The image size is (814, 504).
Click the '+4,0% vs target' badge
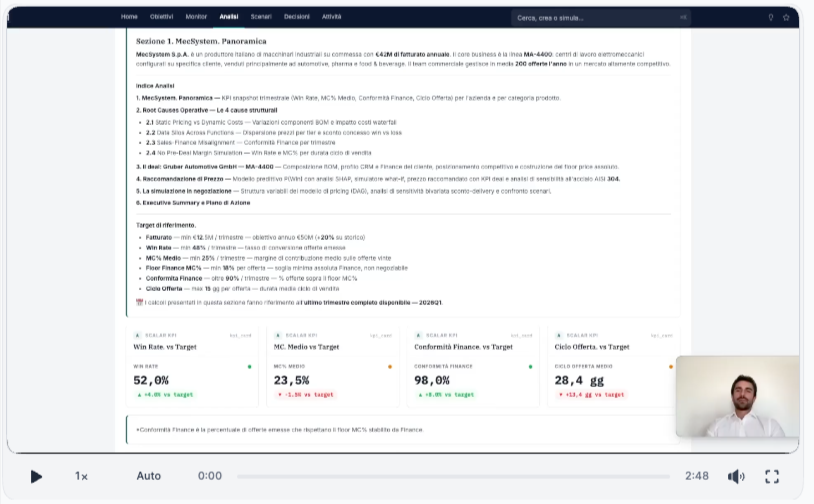tap(165, 394)
